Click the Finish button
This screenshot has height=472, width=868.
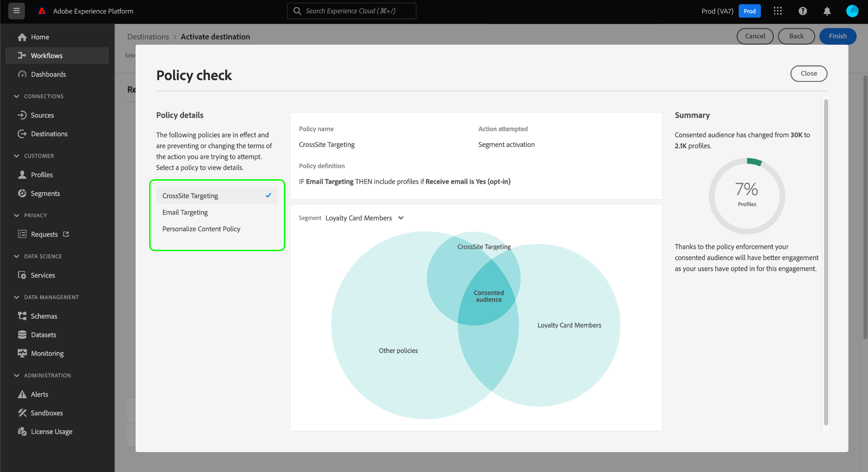(838, 36)
